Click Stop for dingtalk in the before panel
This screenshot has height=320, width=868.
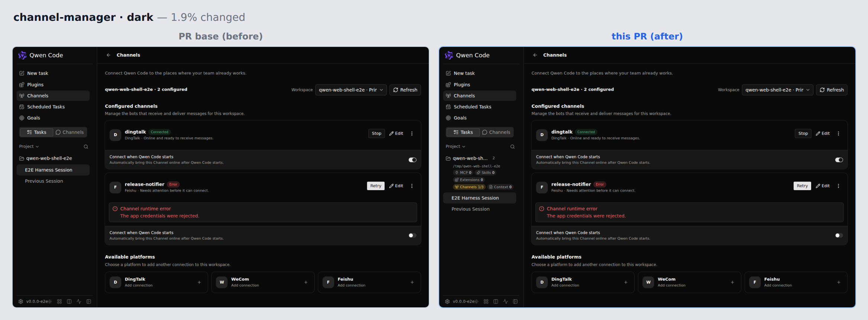(x=376, y=134)
